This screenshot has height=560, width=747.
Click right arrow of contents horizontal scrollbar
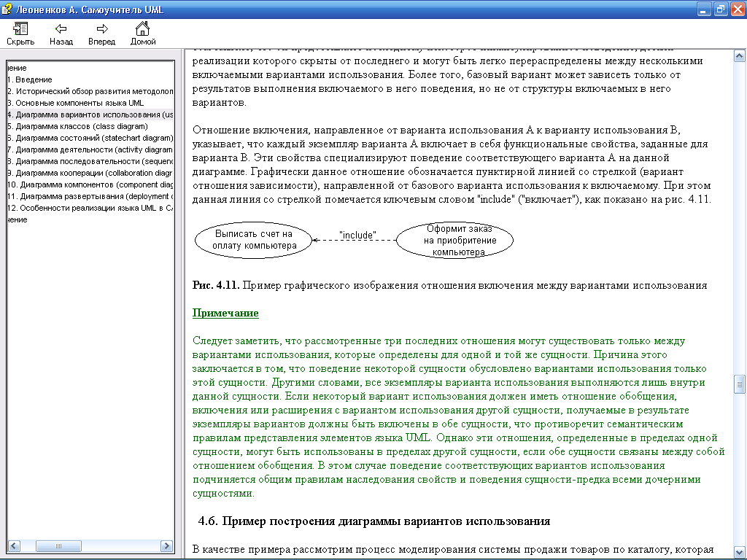(167, 545)
